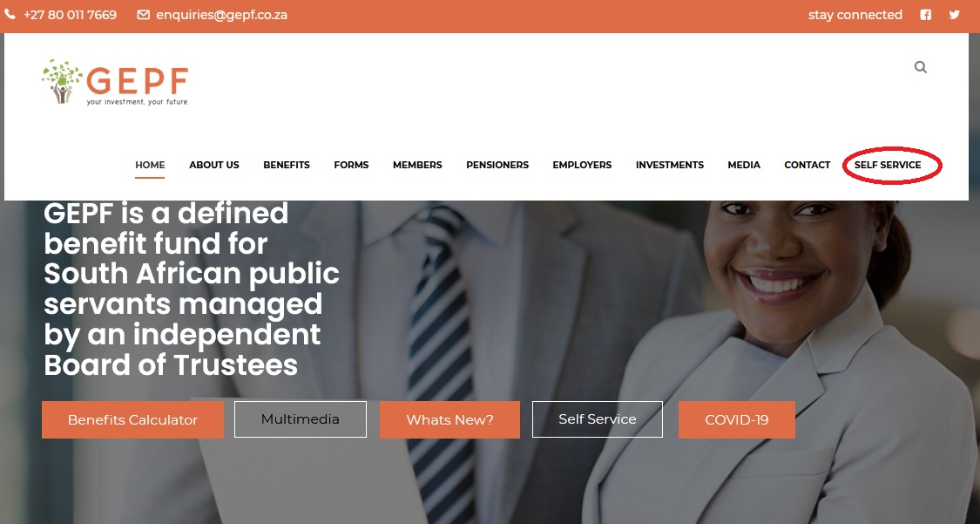The height and width of the screenshot is (524, 980).
Task: Open the Multimedia button
Action: click(x=301, y=419)
